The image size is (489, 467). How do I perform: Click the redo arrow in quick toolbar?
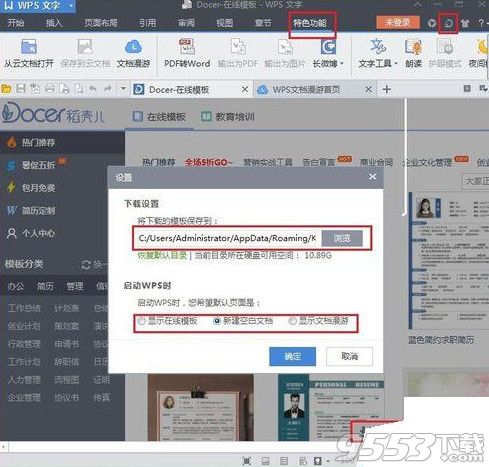[x=108, y=89]
